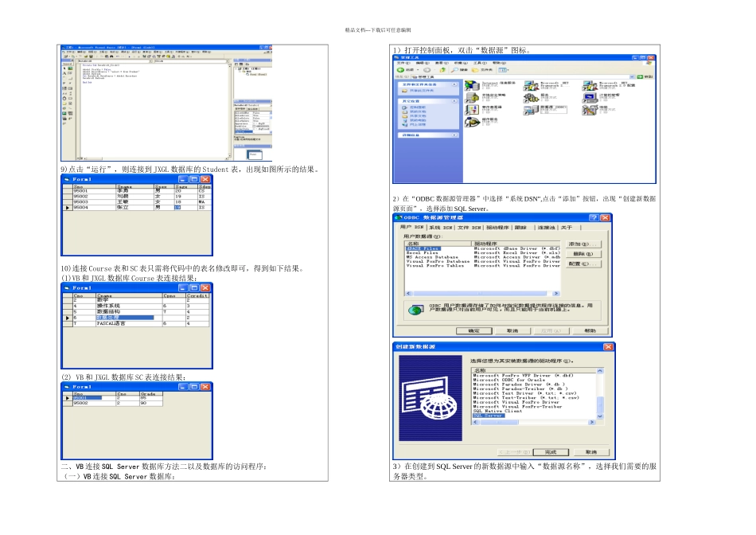Select student row 95001 in Form1 grid
Image resolution: width=756 pixels, height=535 pixels.
point(138,191)
